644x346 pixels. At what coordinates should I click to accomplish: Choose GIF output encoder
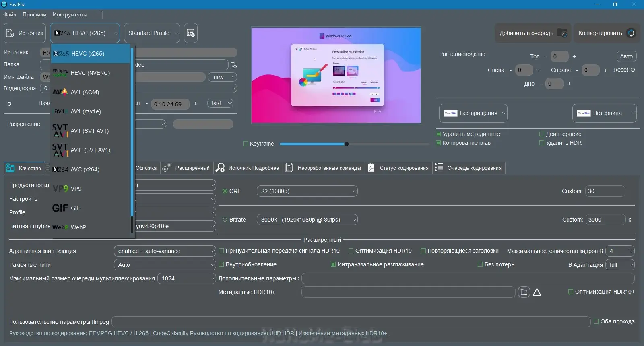91,208
